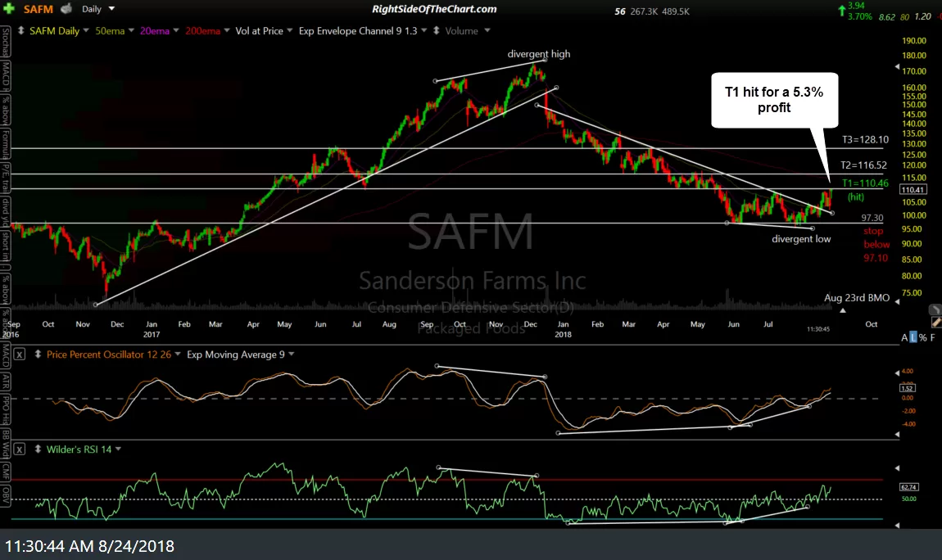Click the green plus add-chart icon
The image size is (942, 560).
pyautogui.click(x=9, y=8)
